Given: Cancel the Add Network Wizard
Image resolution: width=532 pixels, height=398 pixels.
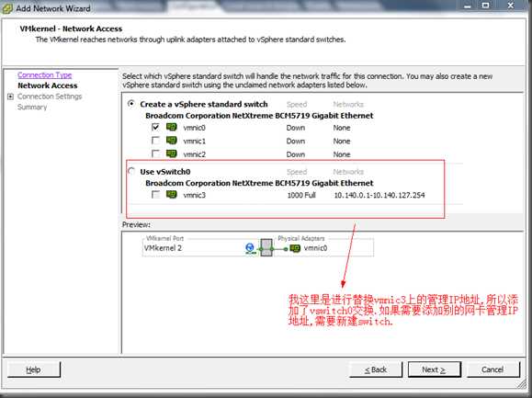Looking at the screenshot, I should [x=493, y=370].
